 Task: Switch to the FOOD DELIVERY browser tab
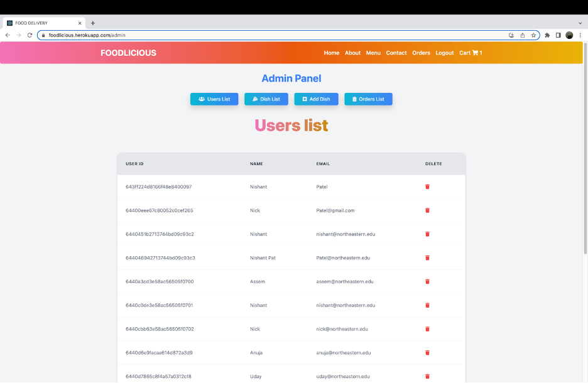click(x=41, y=23)
